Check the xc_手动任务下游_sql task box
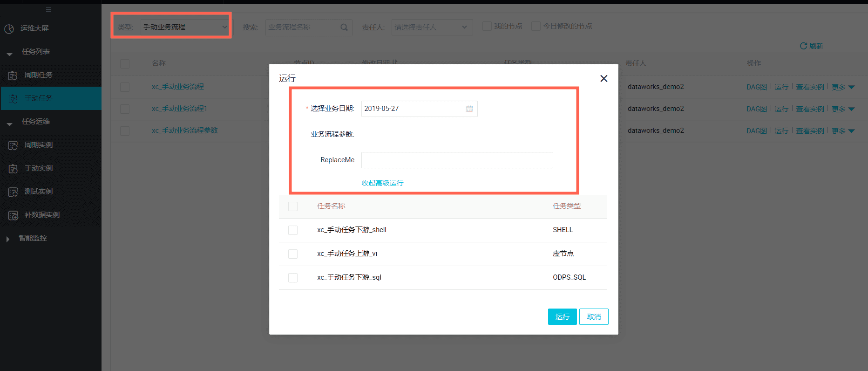 (x=293, y=277)
